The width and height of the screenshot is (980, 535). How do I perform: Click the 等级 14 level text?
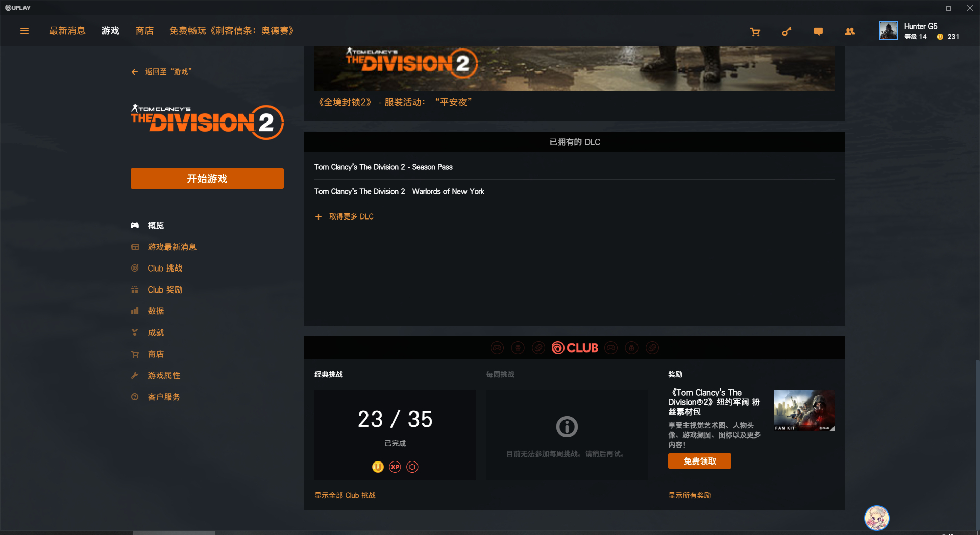pos(916,37)
